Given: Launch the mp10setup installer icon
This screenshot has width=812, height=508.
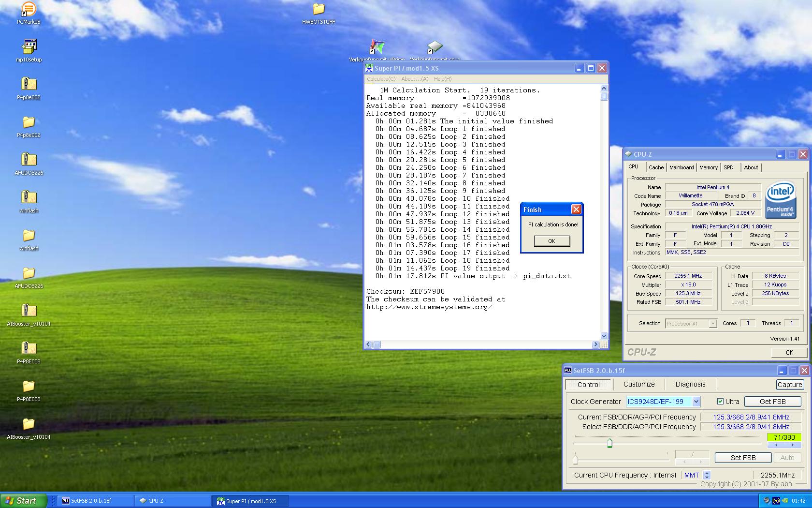Looking at the screenshot, I should point(29,47).
